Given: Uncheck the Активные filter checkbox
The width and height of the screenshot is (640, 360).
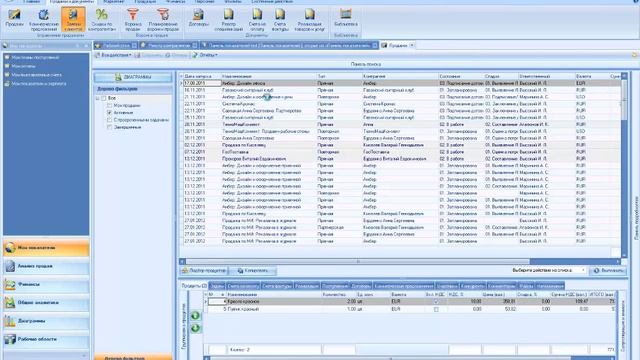Looking at the screenshot, I should pos(109,113).
